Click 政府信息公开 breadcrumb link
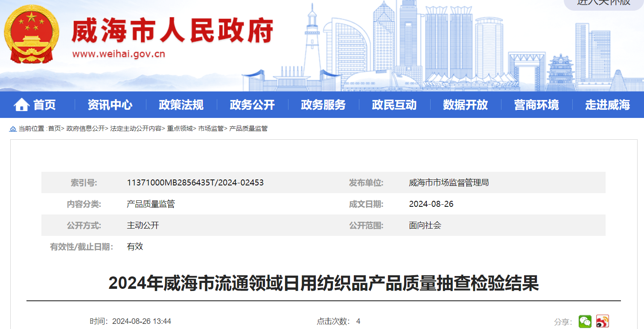Screen dimensions: 644x329 point(85,129)
